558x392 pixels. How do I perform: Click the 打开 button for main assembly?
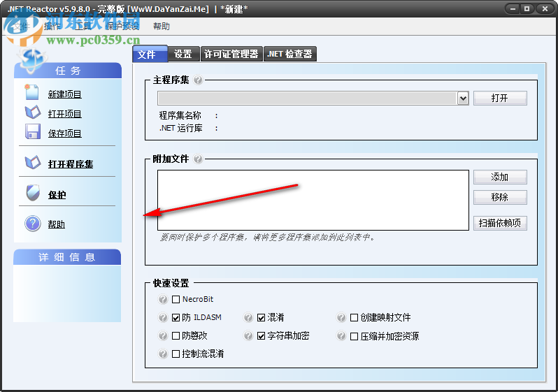(500, 99)
